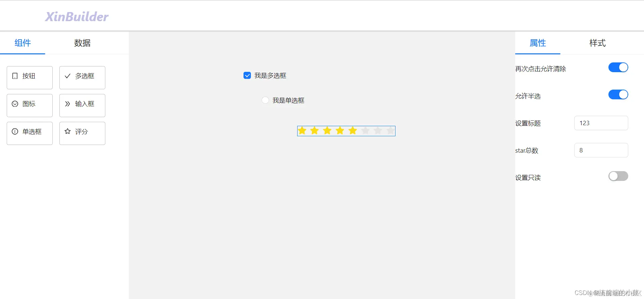Image resolution: width=644 pixels, height=299 pixels.
Task: Click the 设置只读 label
Action: tap(528, 178)
